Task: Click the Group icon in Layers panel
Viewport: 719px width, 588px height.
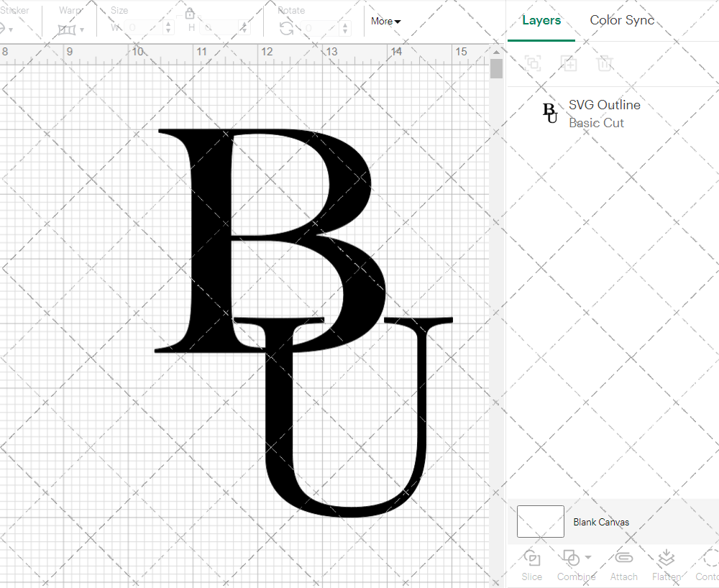Action: pos(533,63)
